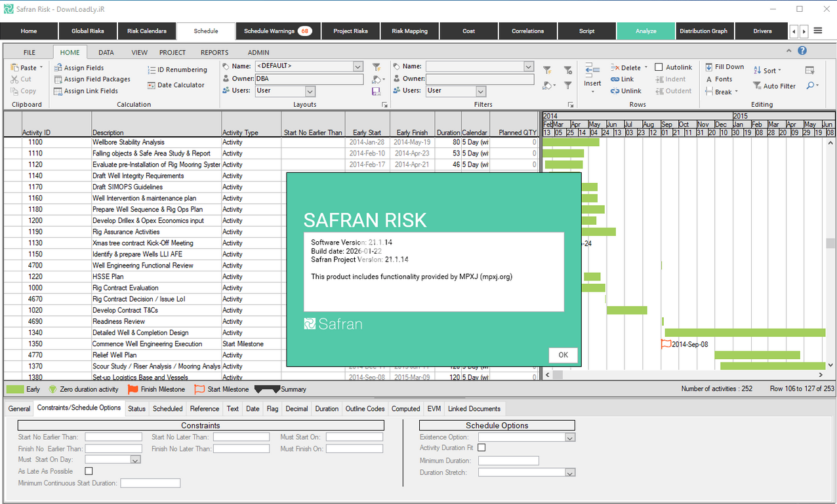Click the Start No Earlier Than field
This screenshot has width=837, height=504.
tap(113, 437)
